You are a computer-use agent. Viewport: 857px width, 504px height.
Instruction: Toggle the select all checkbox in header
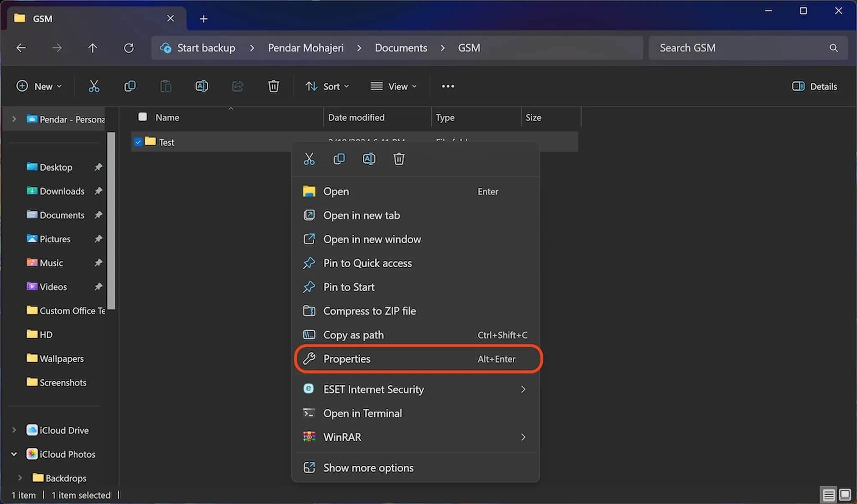(x=143, y=117)
